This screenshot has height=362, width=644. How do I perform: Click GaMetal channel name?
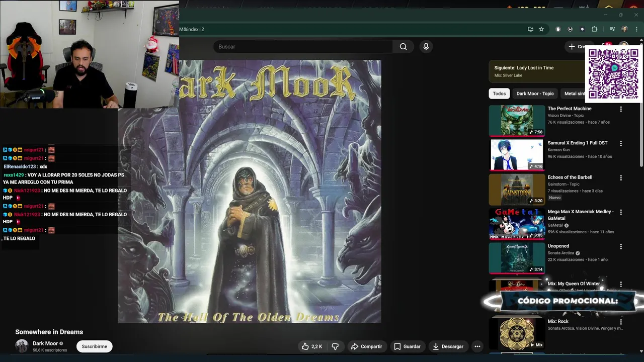click(555, 226)
